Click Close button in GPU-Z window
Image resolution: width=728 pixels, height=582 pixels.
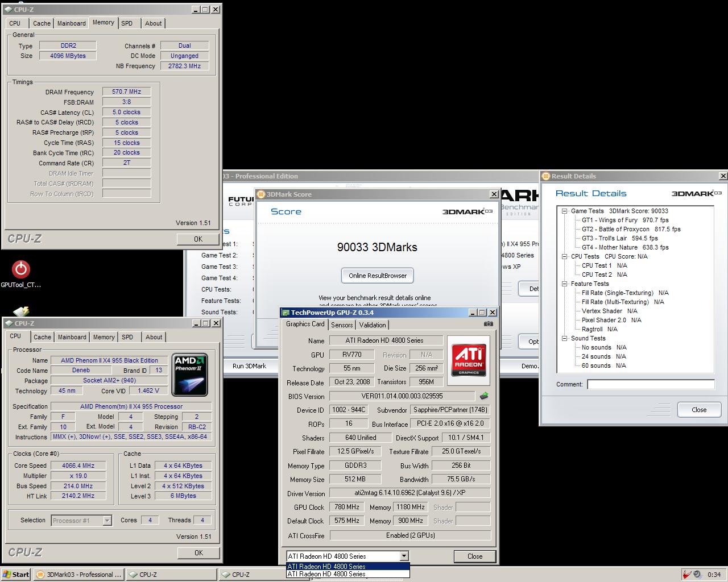pos(475,556)
